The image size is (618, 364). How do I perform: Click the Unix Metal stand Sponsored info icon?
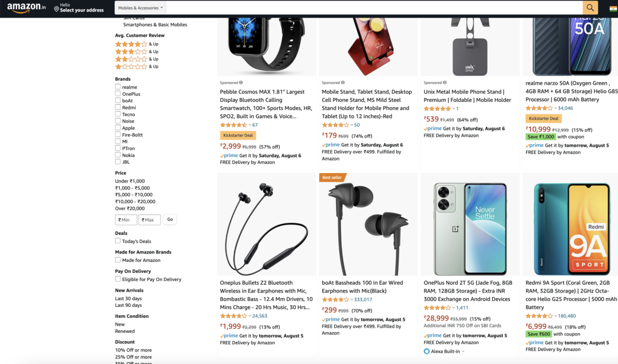click(445, 82)
